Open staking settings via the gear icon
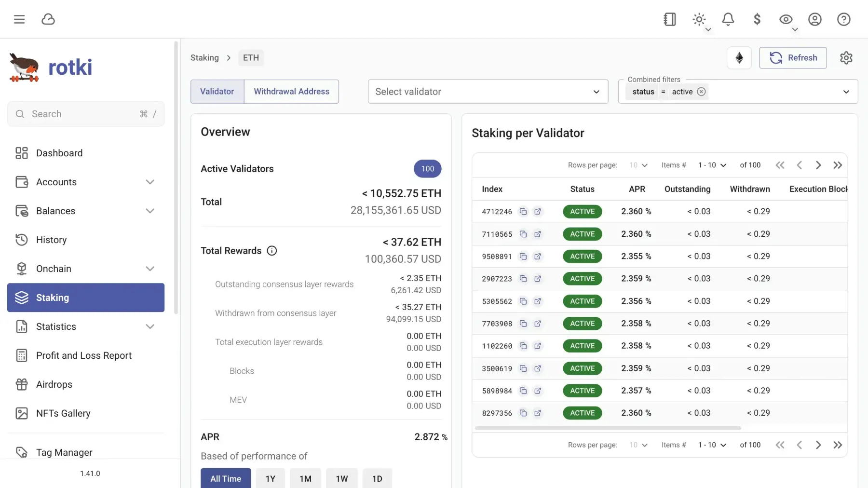The height and width of the screenshot is (488, 868). [847, 57]
